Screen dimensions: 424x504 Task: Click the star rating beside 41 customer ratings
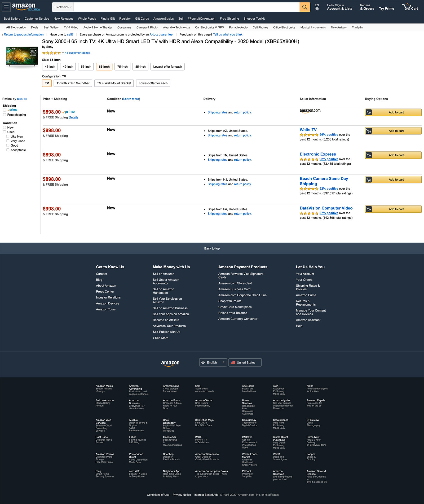click(x=52, y=53)
